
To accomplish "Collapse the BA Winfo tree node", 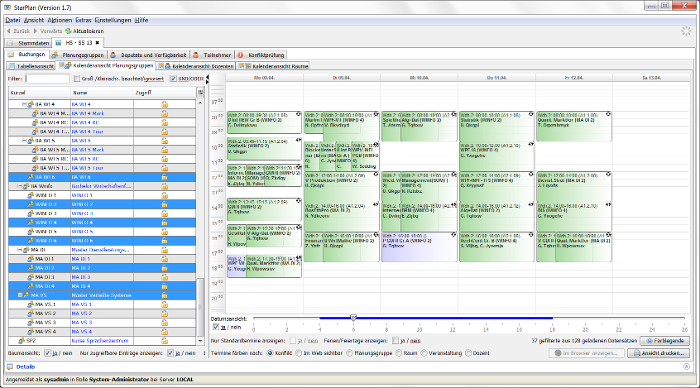I will point(20,186).
